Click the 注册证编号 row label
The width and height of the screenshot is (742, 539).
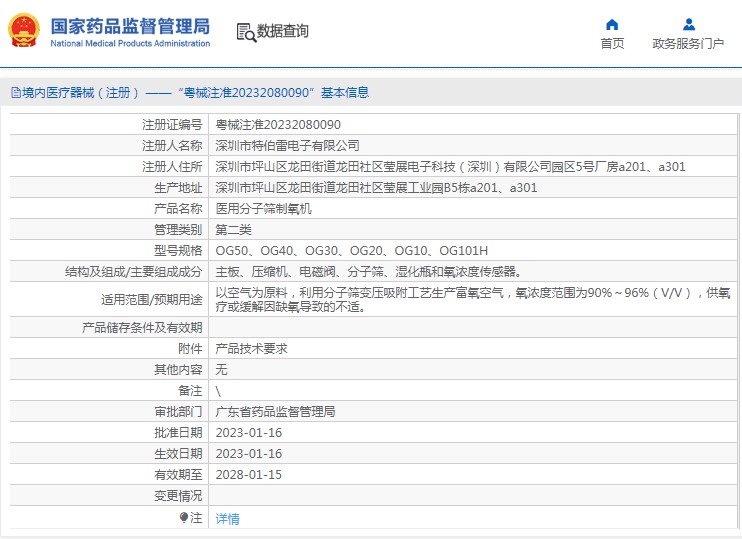click(x=172, y=125)
